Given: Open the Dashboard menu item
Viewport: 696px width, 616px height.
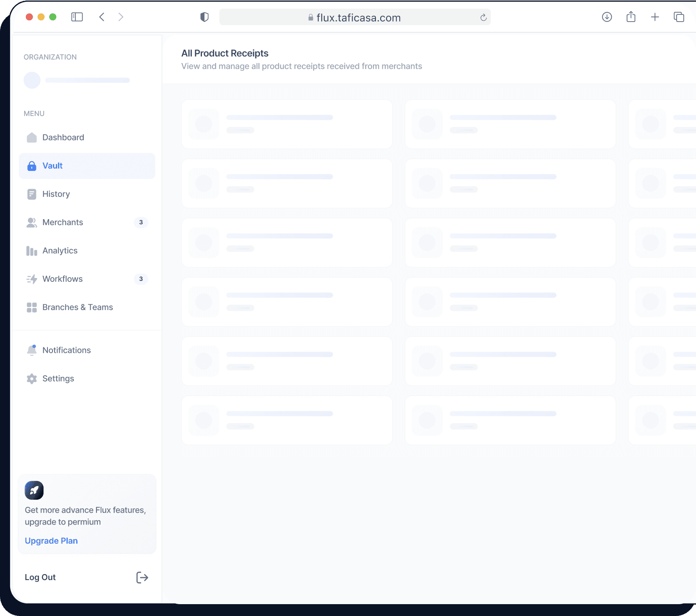Looking at the screenshot, I should pos(87,137).
